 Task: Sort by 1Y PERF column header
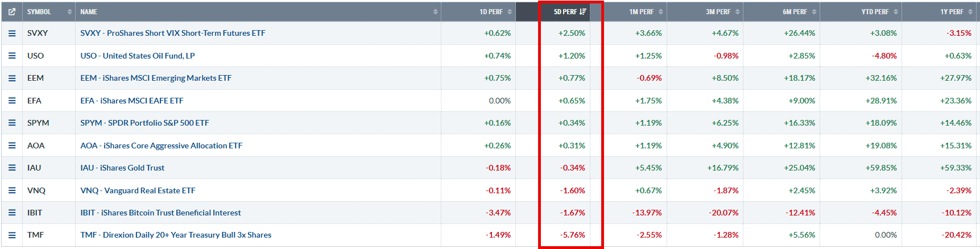point(956,11)
